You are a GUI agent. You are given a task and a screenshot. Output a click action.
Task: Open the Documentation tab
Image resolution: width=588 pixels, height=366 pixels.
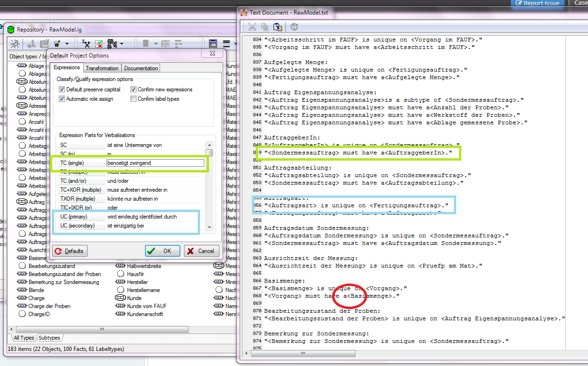(141, 68)
